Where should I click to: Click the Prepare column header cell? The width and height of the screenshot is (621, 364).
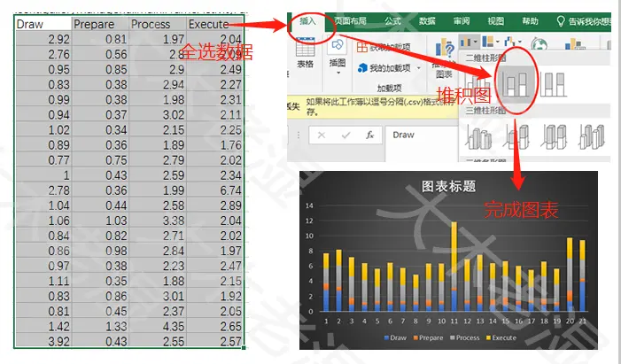[101, 24]
